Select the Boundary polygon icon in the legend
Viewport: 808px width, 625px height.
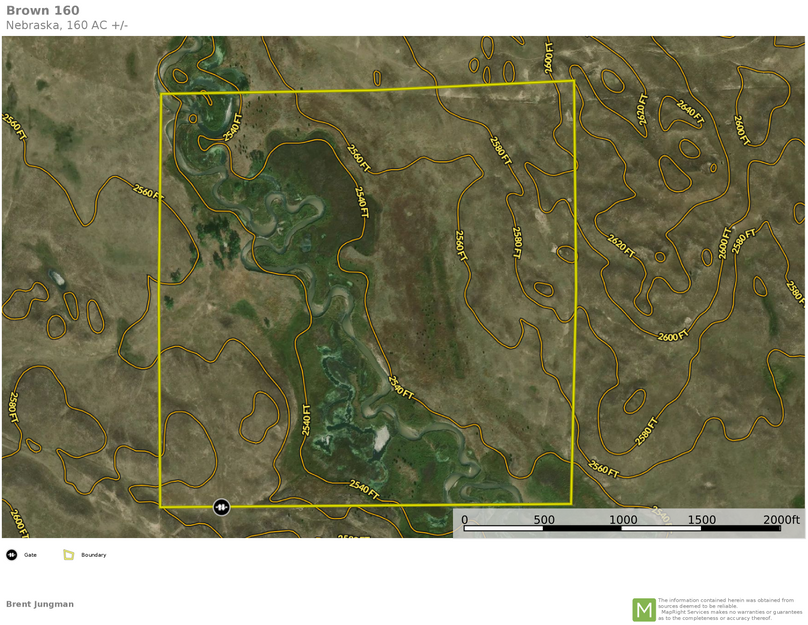69,555
